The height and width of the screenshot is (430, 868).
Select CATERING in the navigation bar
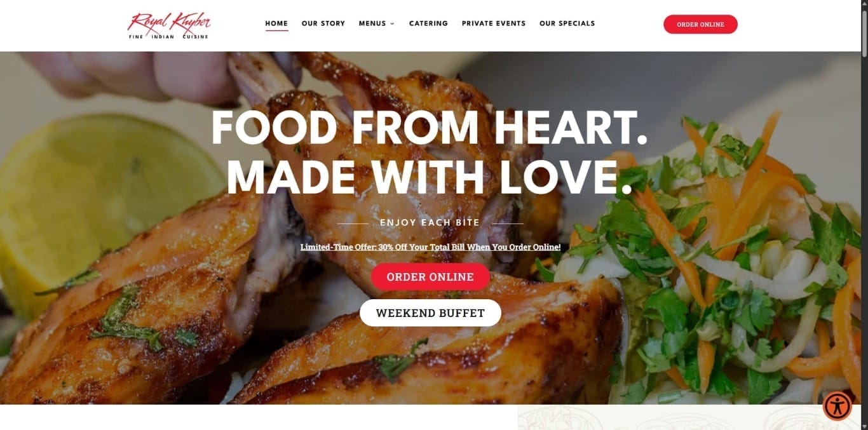point(428,24)
